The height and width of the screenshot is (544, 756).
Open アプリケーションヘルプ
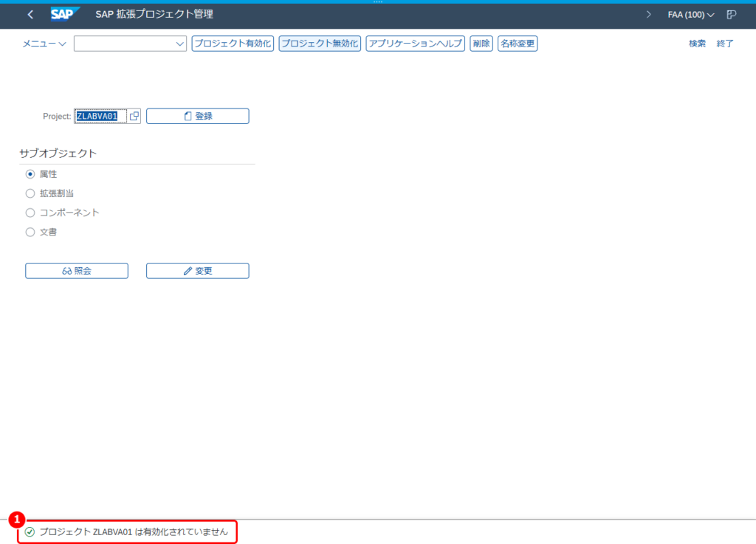[415, 44]
